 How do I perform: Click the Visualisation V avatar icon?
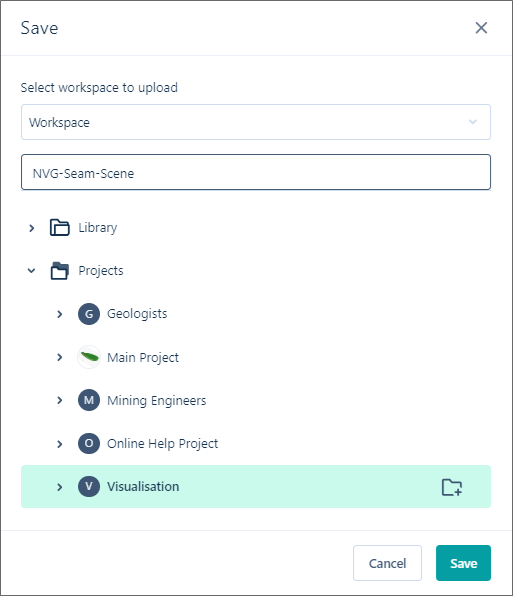[89, 487]
